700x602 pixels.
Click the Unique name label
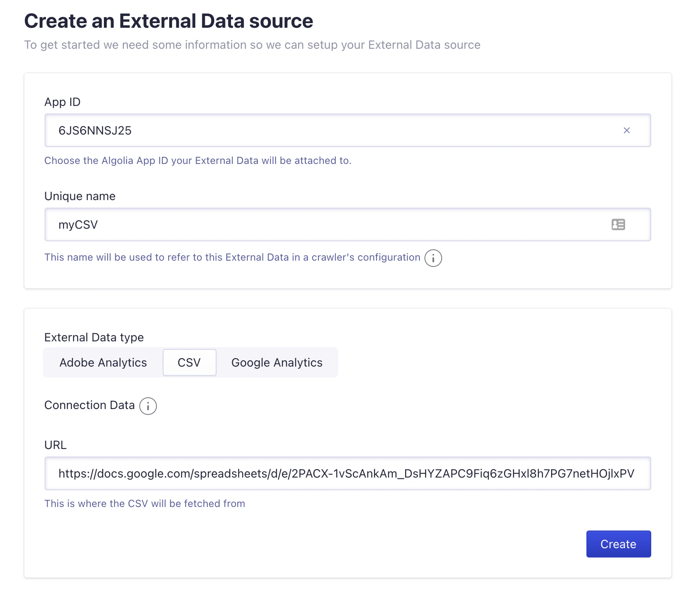(x=80, y=196)
